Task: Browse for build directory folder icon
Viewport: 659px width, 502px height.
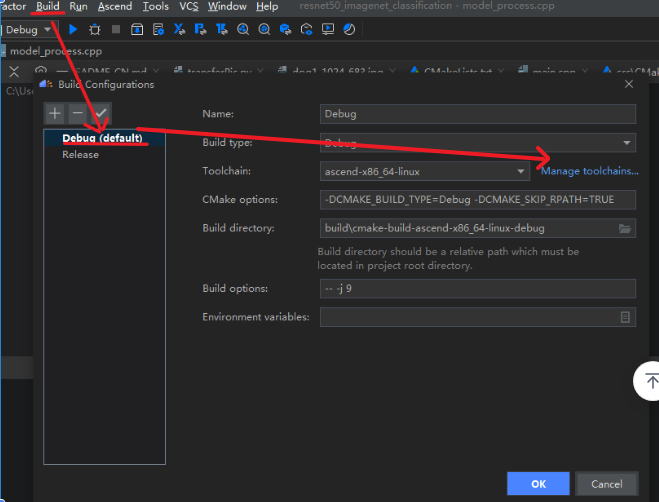Action: pos(625,228)
